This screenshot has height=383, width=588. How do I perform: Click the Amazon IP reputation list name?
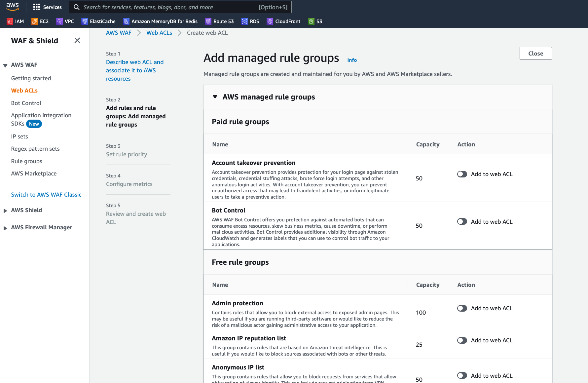pyautogui.click(x=249, y=338)
